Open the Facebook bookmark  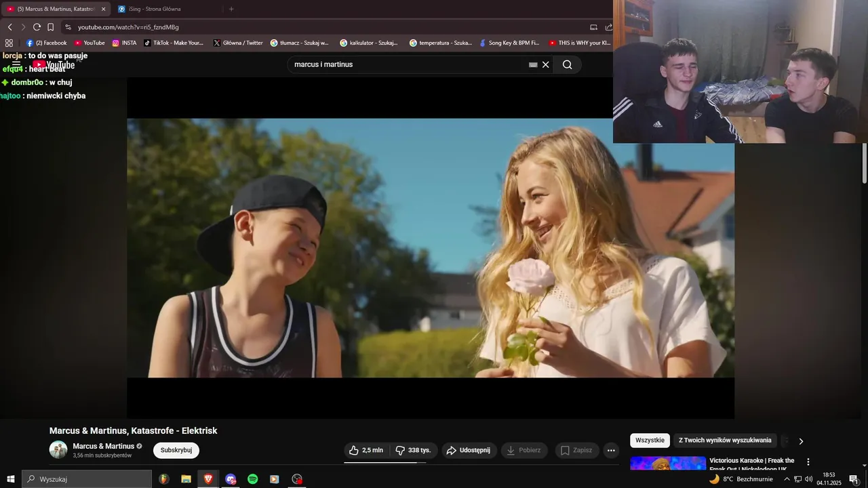point(46,43)
